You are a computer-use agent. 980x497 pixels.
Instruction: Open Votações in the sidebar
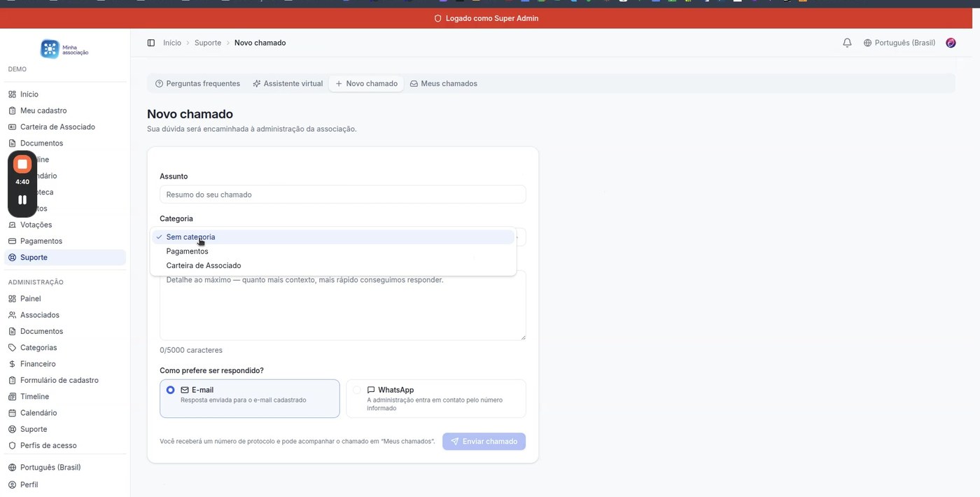[35, 225]
